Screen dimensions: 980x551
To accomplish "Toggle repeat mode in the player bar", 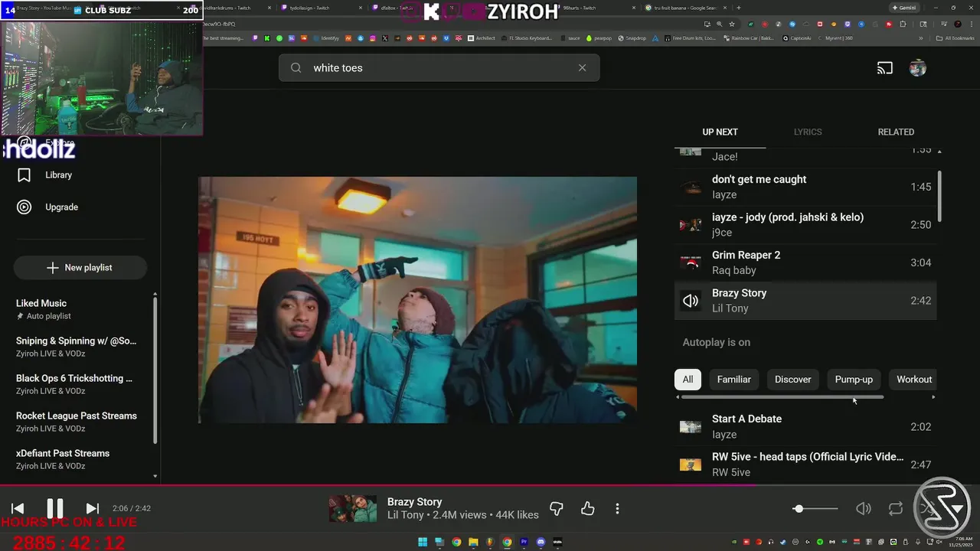I will pos(896,509).
